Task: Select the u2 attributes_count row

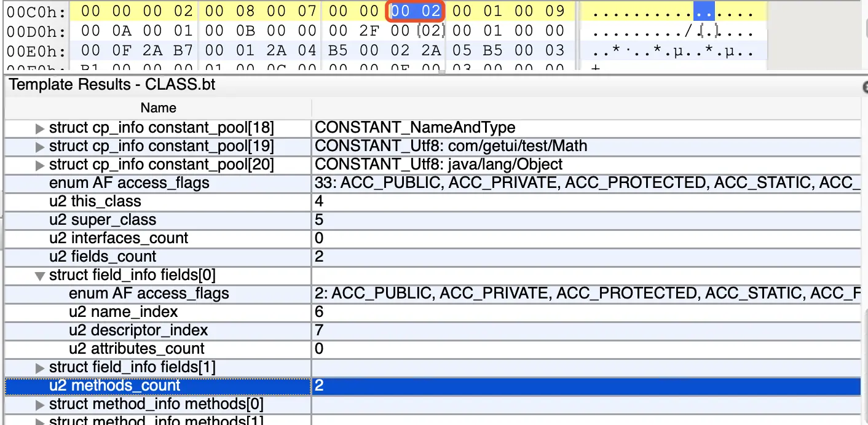Action: coord(433,349)
